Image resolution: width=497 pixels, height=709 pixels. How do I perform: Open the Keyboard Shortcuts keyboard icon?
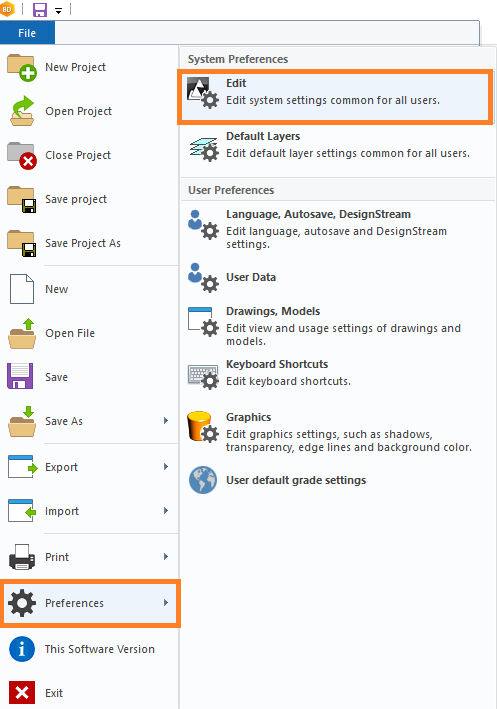click(203, 377)
